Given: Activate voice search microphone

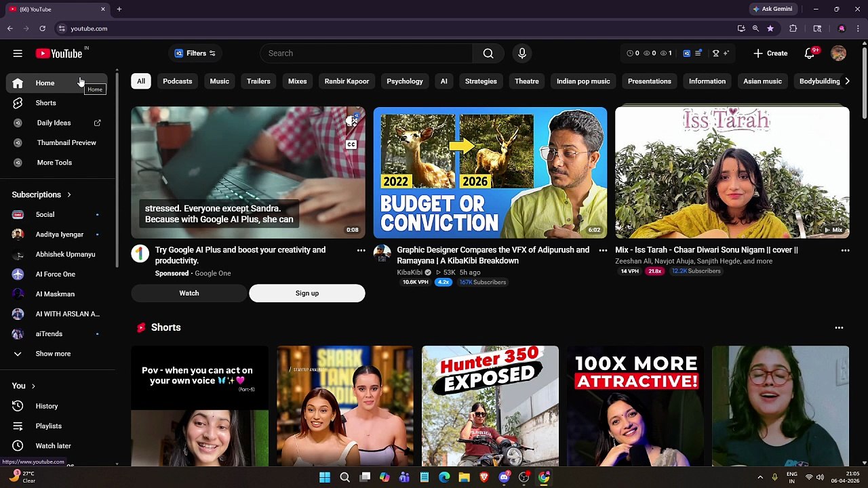Looking at the screenshot, I should [521, 54].
